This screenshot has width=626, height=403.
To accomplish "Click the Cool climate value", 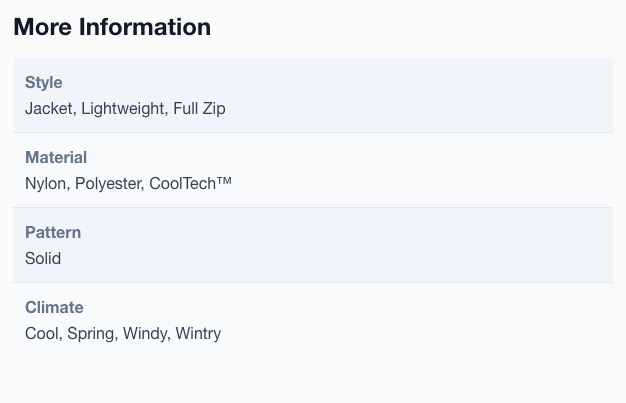I will tap(42, 334).
